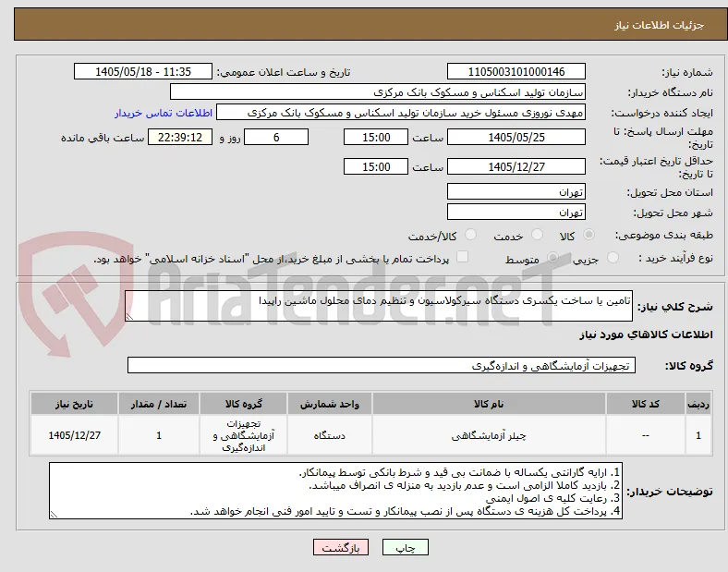
Task: Click remaining days field showing 6
Action: coord(276,138)
